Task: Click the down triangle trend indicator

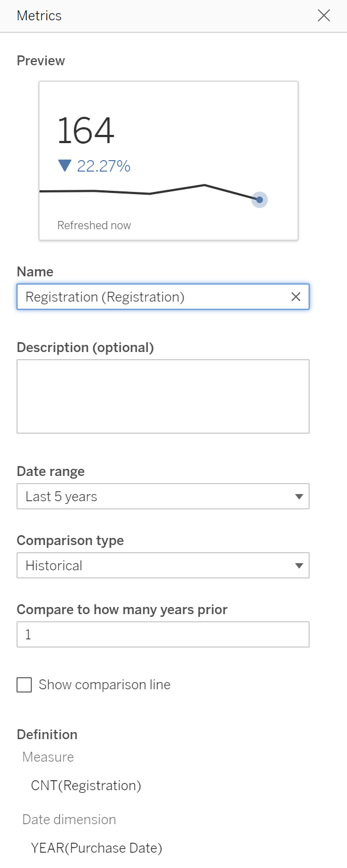Action: [x=65, y=166]
